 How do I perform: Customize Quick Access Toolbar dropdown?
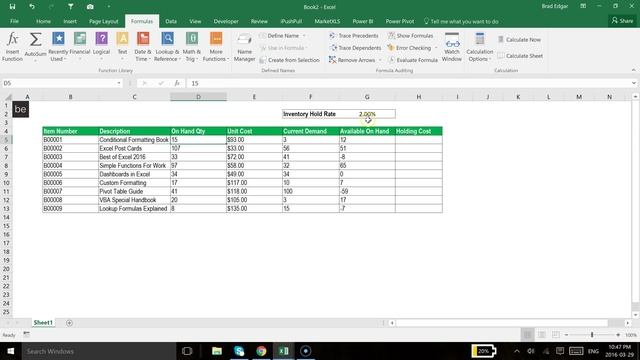click(109, 7)
